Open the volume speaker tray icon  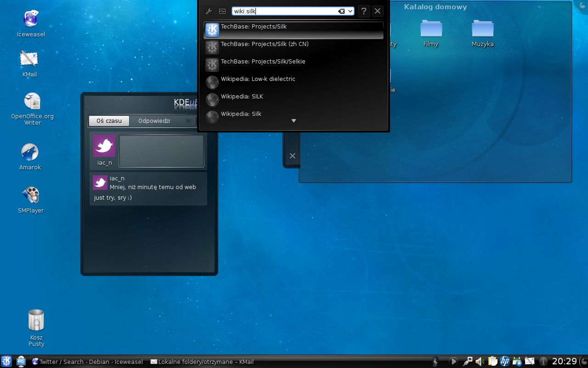[480, 362]
